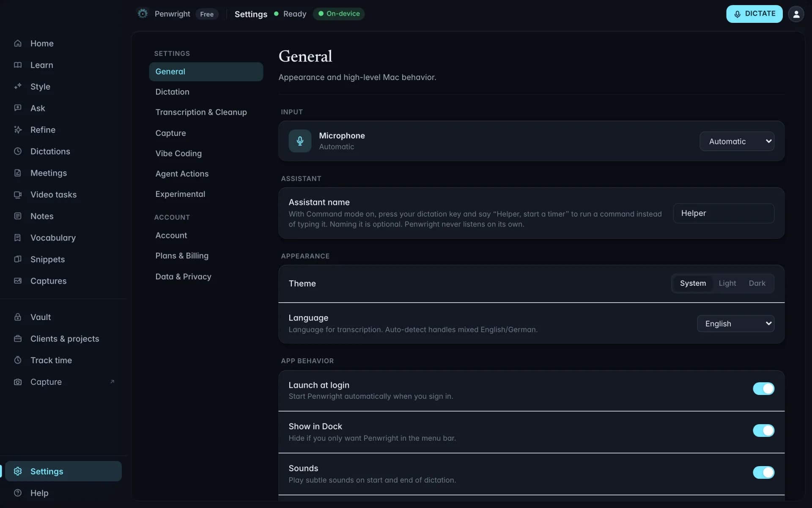Select System theme option
Image resolution: width=812 pixels, height=508 pixels.
pyautogui.click(x=693, y=283)
